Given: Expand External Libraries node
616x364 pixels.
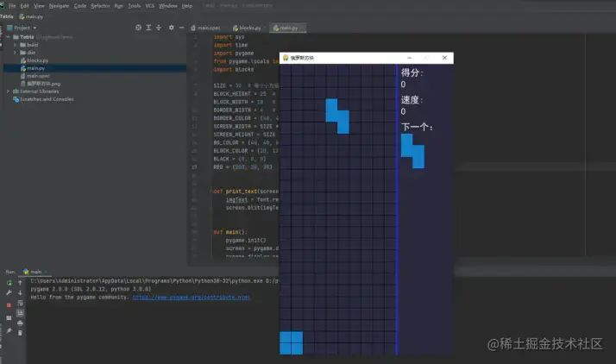Looking at the screenshot, I should click(8, 91).
